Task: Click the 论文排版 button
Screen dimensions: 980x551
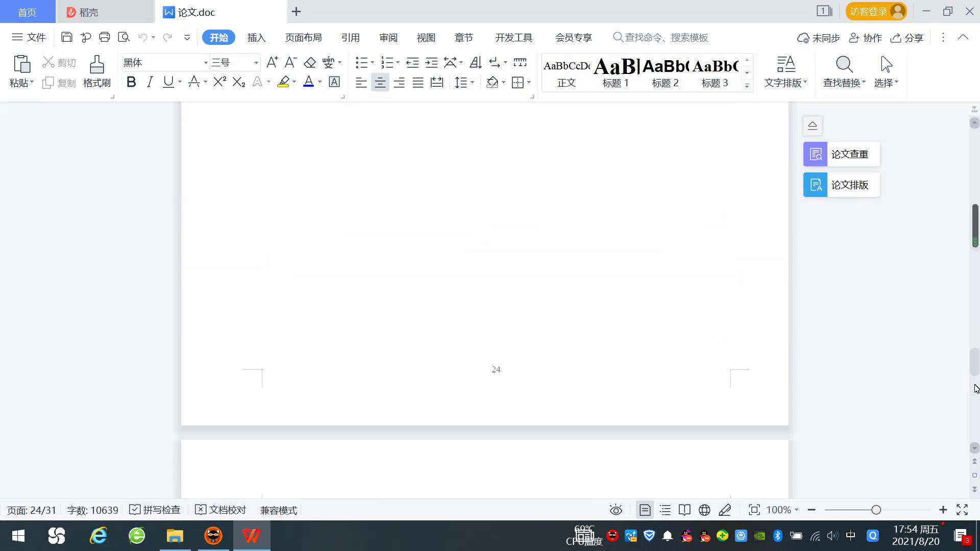Action: (x=841, y=185)
